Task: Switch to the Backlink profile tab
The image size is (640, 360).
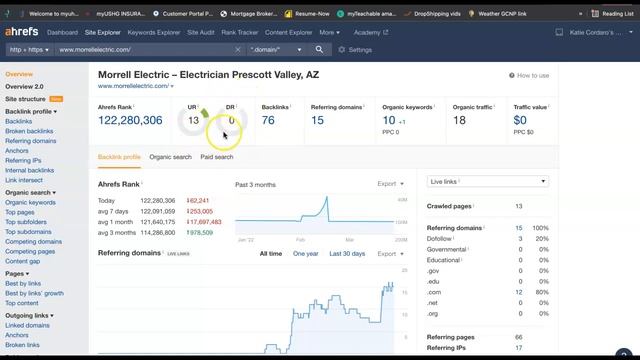Action: (x=119, y=157)
